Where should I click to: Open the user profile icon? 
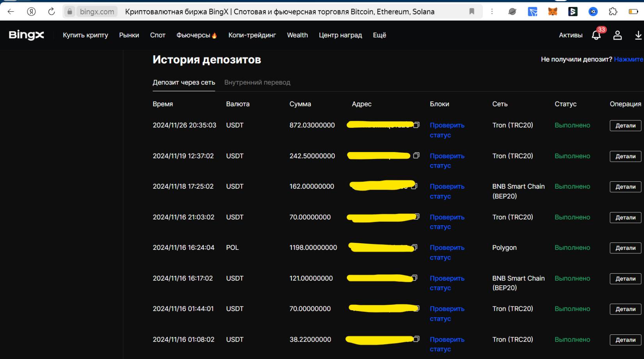click(x=617, y=35)
